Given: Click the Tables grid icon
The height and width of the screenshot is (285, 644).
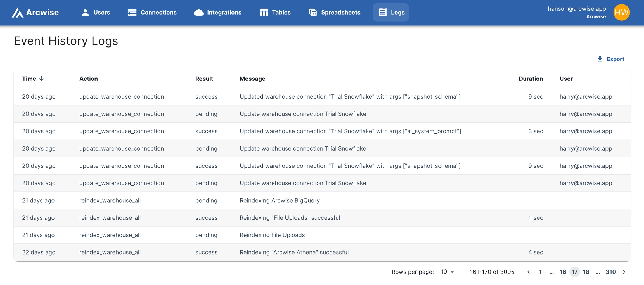Looking at the screenshot, I should (264, 12).
